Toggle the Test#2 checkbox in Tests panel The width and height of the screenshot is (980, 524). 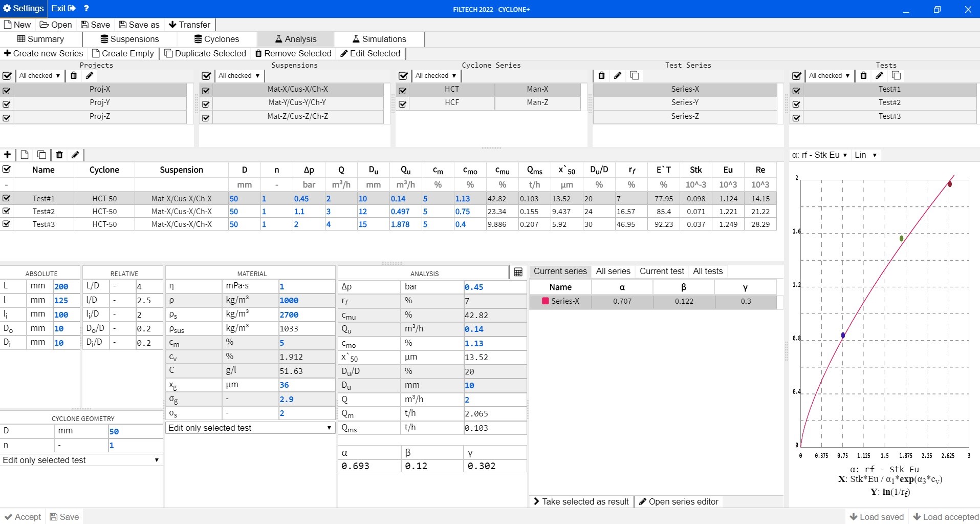[x=796, y=104]
